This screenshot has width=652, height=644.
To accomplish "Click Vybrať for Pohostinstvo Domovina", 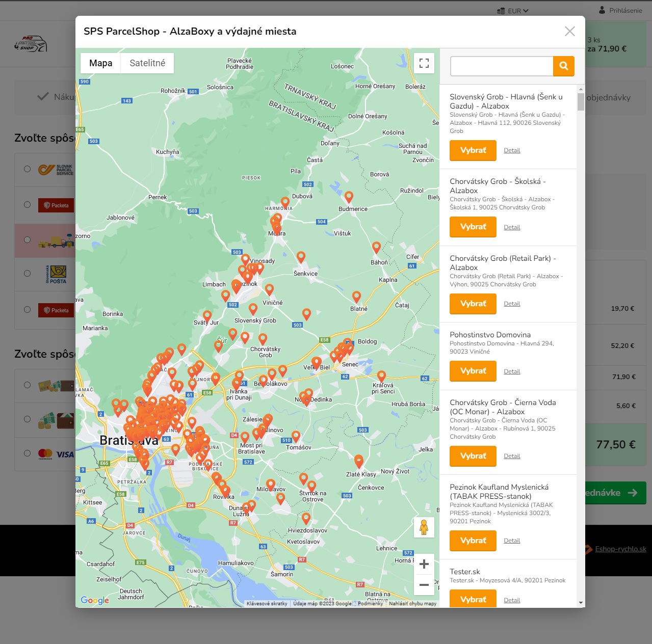I will click(473, 371).
